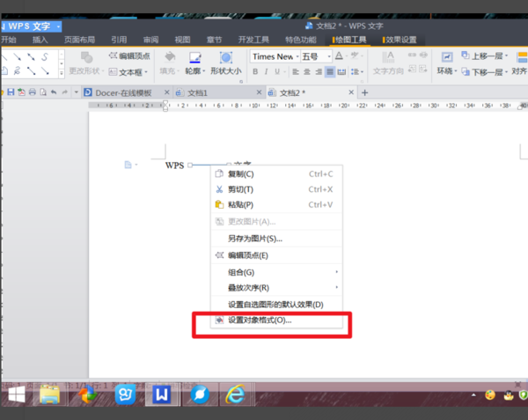528x420 pixels.
Task: Choose 设置对象格式(O)... menu entry
Action: [277, 320]
